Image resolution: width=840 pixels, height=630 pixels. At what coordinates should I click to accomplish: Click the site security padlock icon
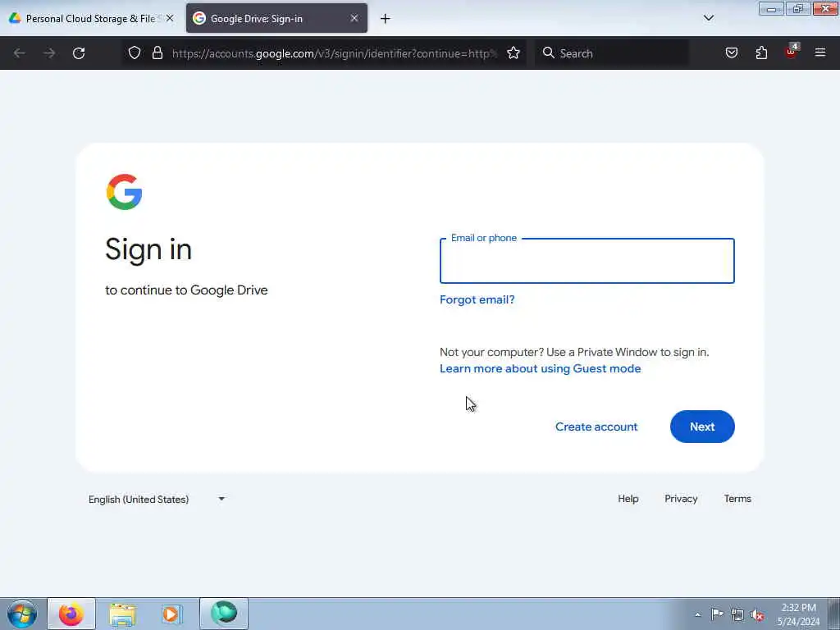(157, 52)
